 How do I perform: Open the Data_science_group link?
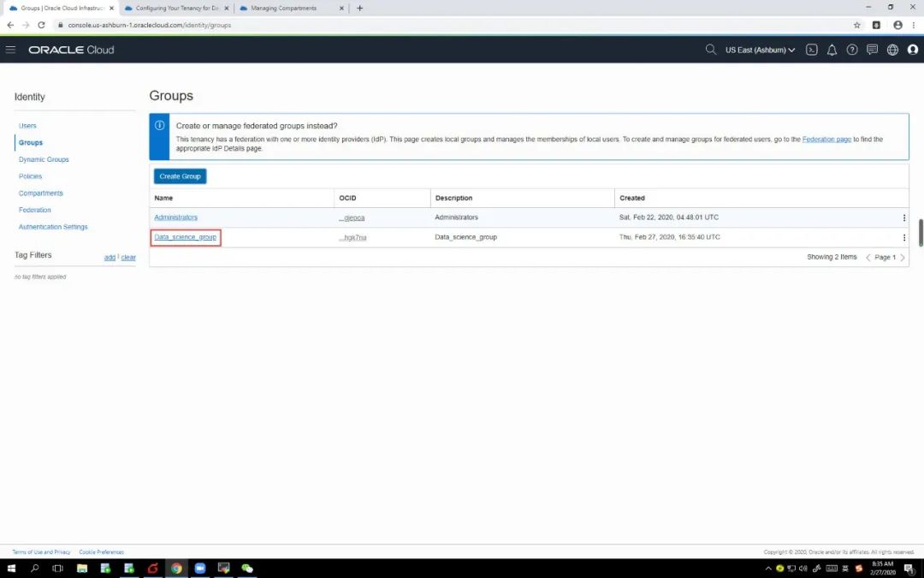point(185,237)
